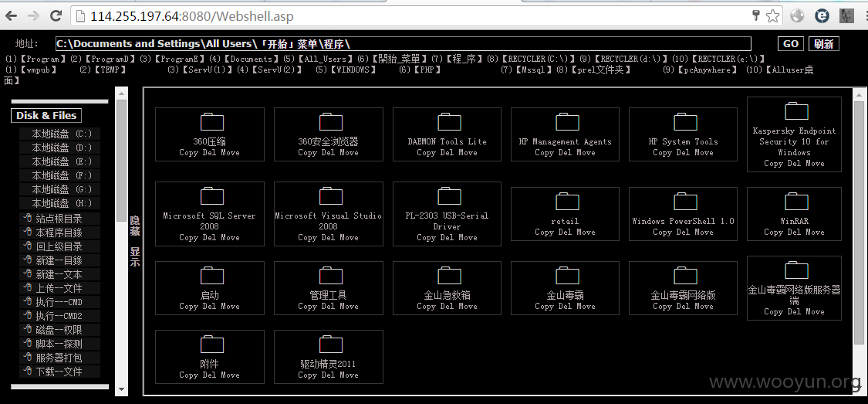Open the Microsoft Visual Studio 2008 folder icon
The width and height of the screenshot is (868, 404).
click(331, 196)
